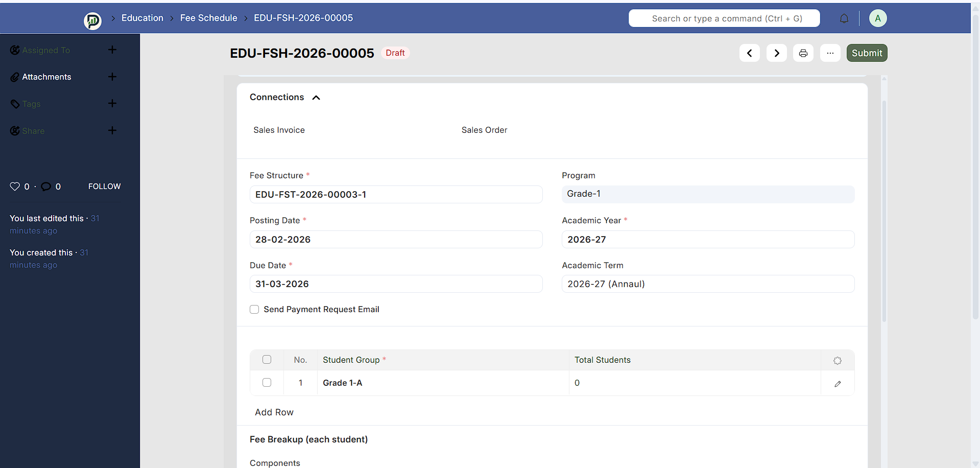Open table column settings gear icon
This screenshot has width=980, height=468.
(x=838, y=361)
